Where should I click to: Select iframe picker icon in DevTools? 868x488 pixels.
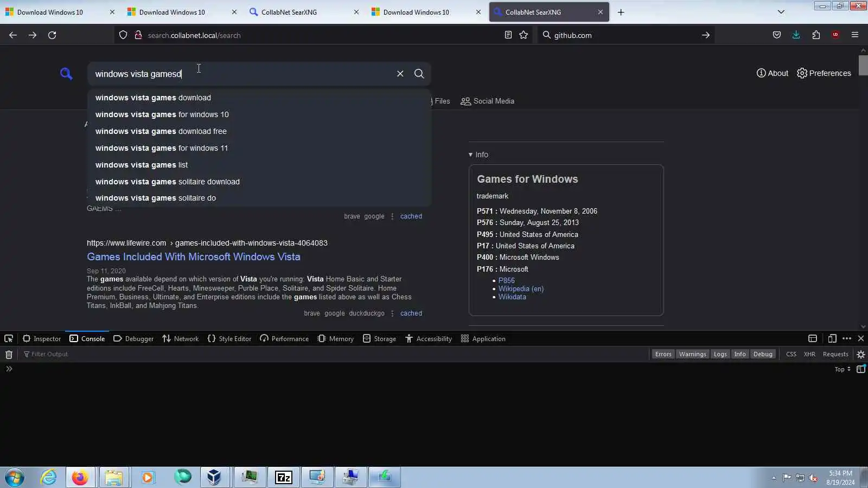point(813,339)
